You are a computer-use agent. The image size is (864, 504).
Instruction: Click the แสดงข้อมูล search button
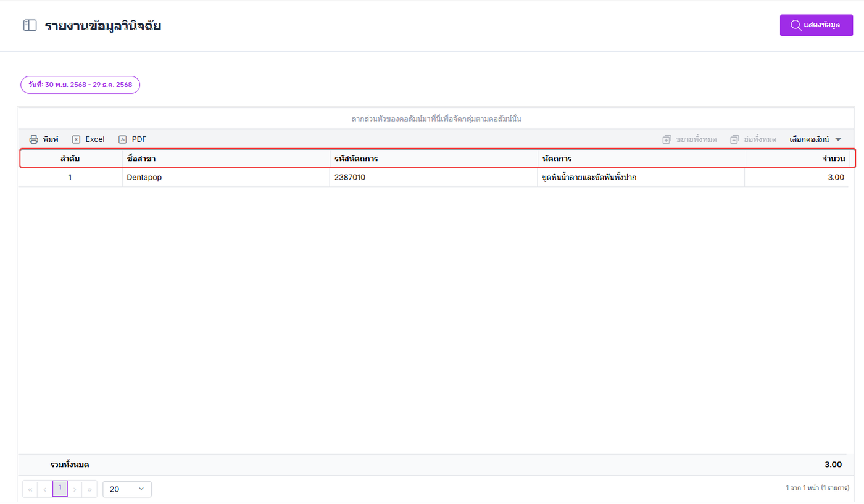tap(816, 25)
